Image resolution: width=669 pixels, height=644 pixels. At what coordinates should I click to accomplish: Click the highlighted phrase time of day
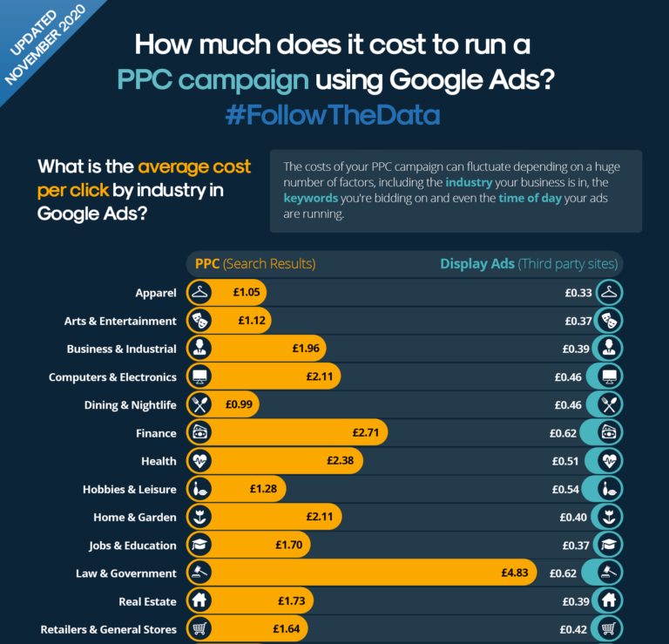tap(530, 198)
